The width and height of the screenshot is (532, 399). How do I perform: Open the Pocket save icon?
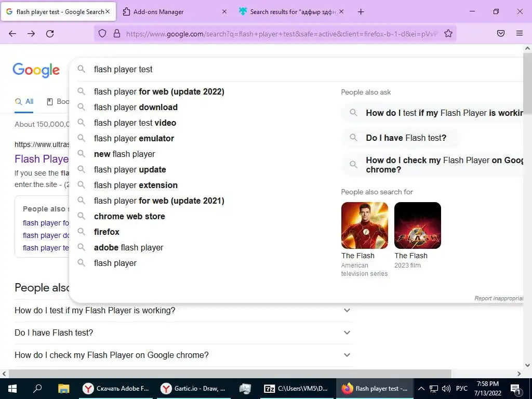tap(501, 33)
